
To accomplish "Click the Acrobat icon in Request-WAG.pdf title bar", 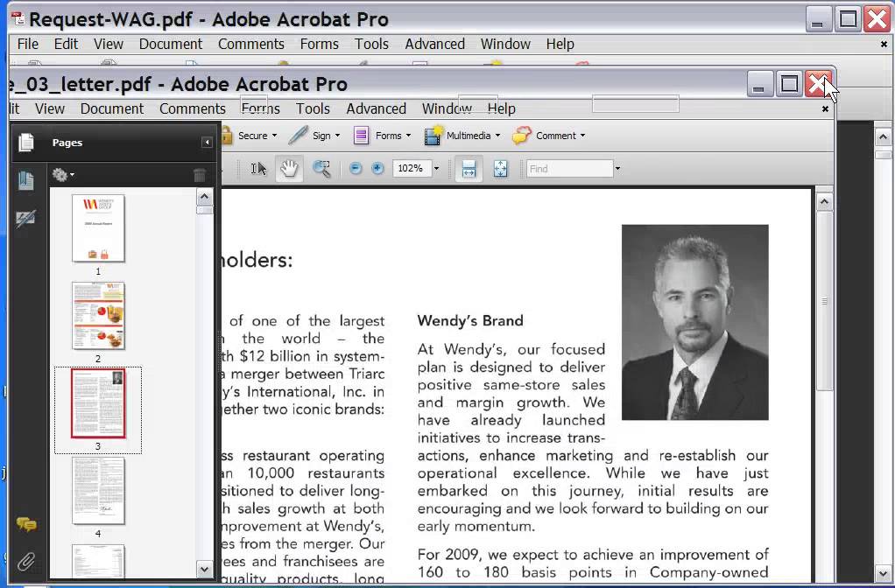I will tap(19, 18).
